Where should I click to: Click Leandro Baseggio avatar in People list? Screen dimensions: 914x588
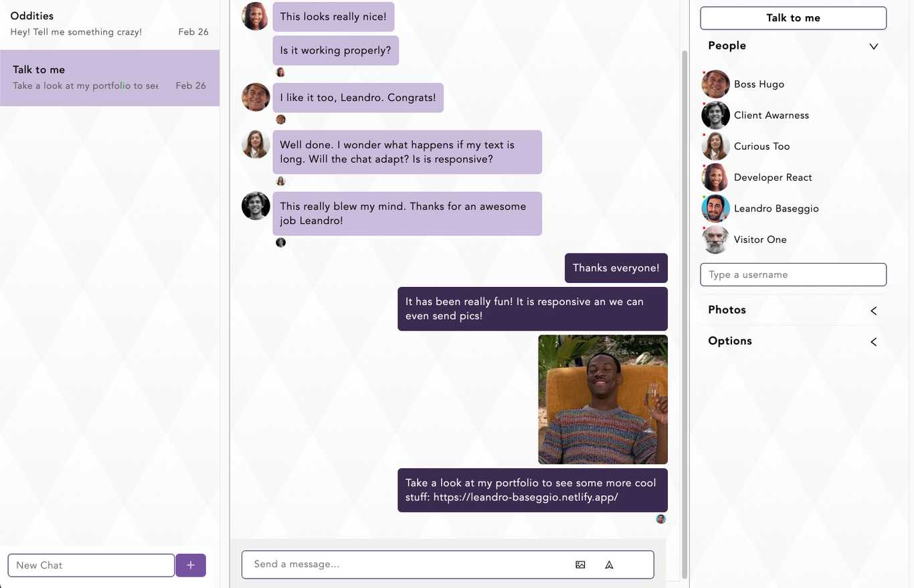tap(715, 209)
